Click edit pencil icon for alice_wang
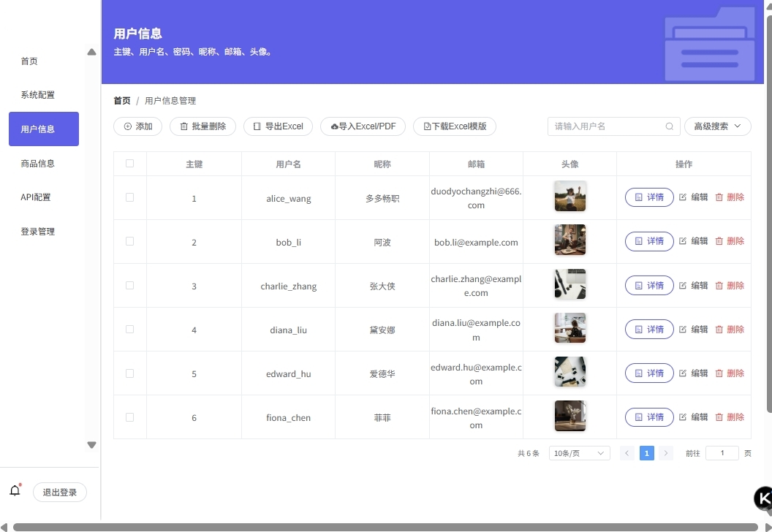772x532 pixels. tap(683, 197)
